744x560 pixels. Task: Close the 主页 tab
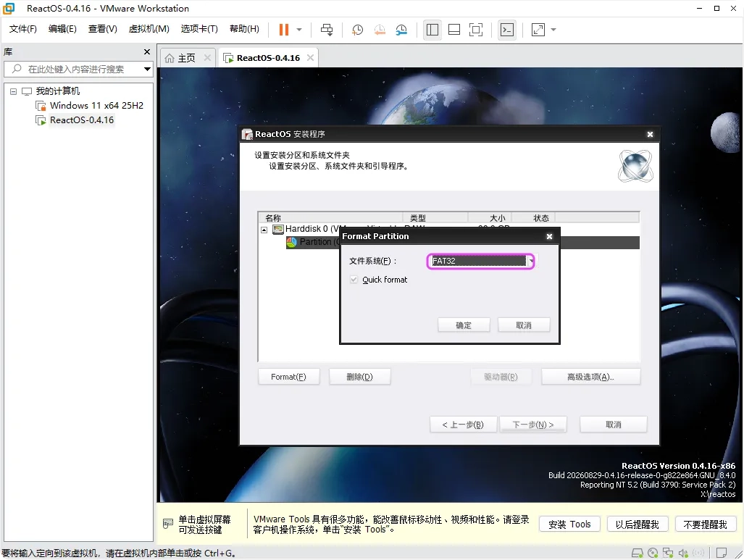[207, 57]
